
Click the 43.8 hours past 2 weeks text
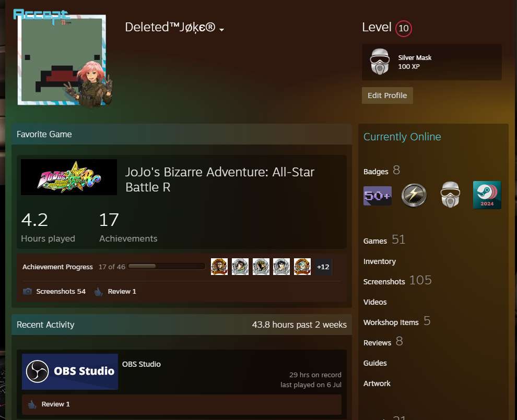point(299,325)
